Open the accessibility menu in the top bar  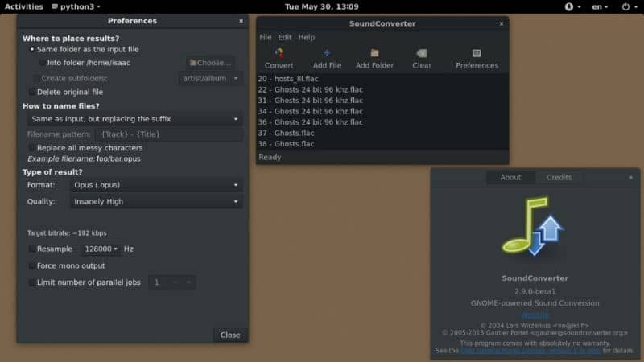point(573,6)
